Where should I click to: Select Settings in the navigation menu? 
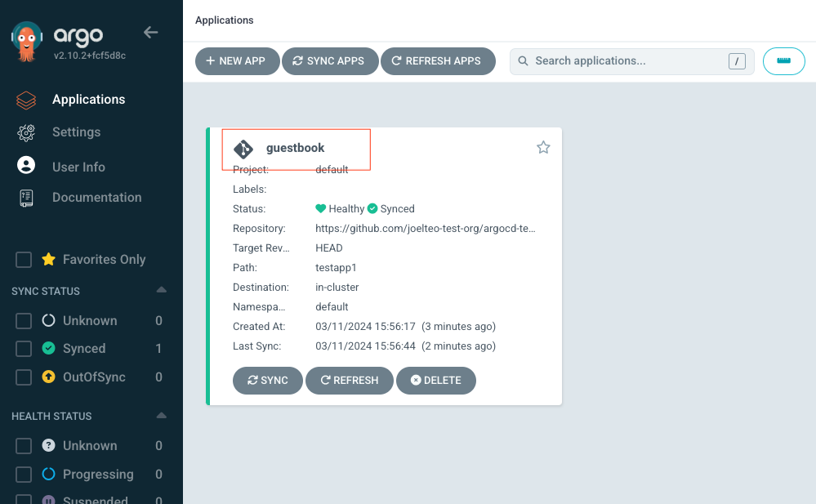tap(75, 132)
